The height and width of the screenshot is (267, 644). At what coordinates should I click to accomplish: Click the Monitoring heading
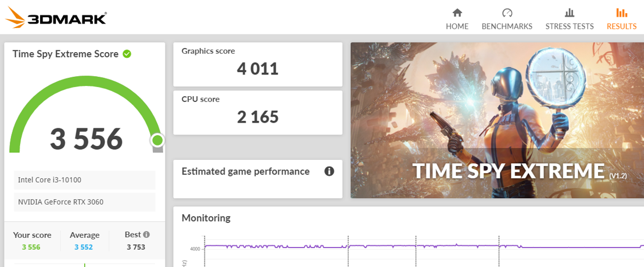pyautogui.click(x=206, y=218)
